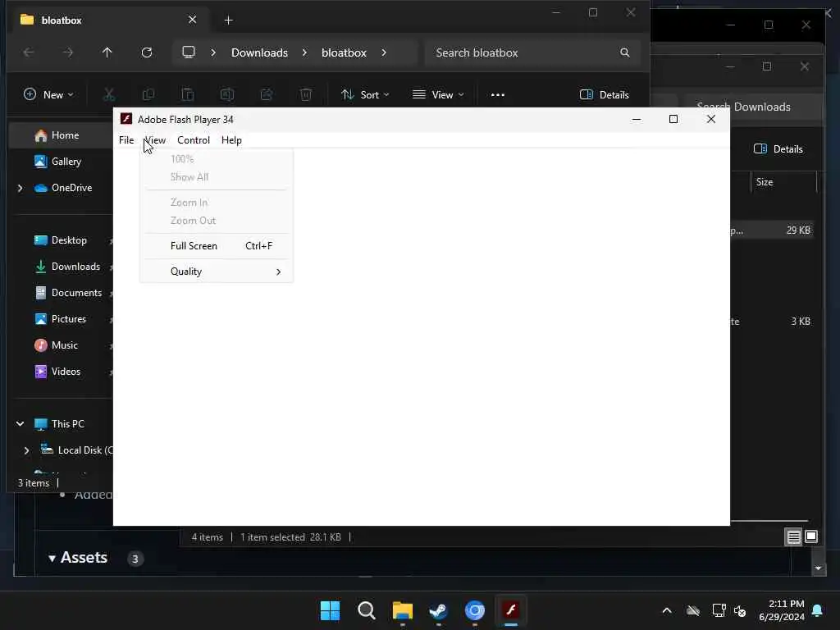Screen dimensions: 840x630
Task: Open the Help menu in Flash Player
Action: point(231,140)
